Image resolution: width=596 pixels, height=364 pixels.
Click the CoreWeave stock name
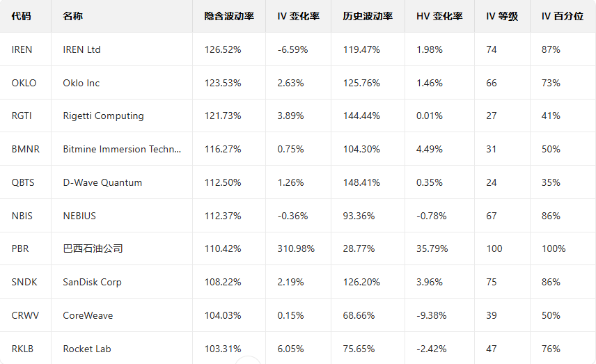click(88, 315)
